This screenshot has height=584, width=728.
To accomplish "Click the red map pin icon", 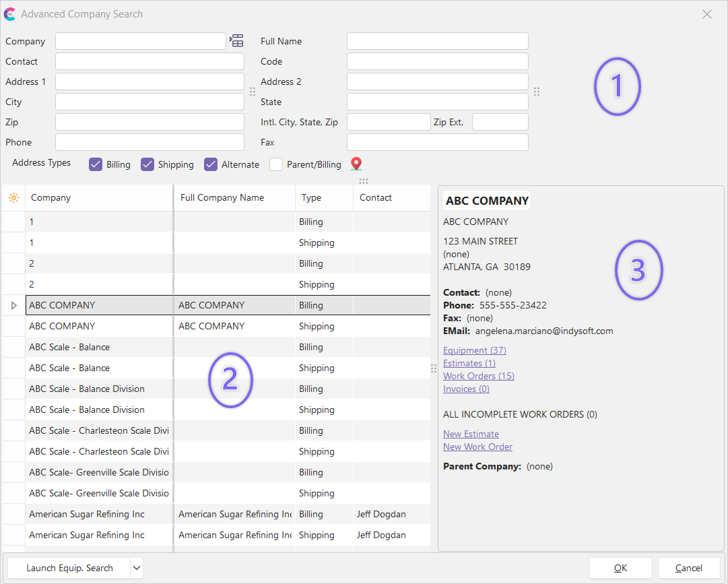I will [x=356, y=164].
